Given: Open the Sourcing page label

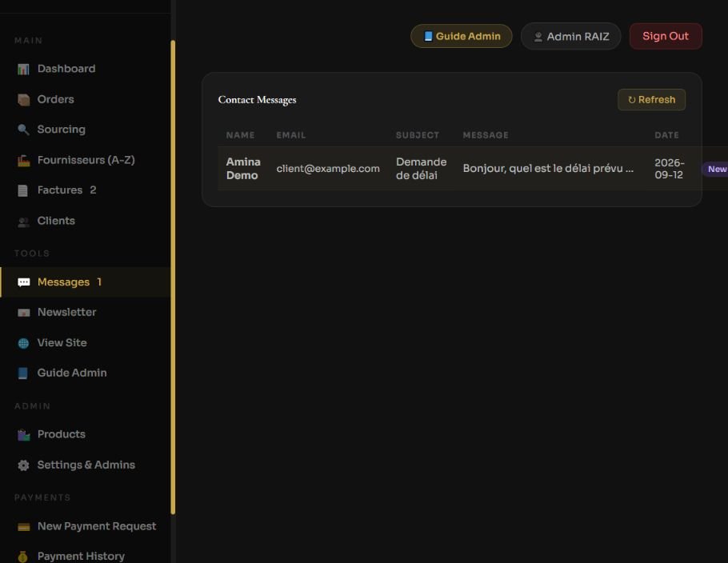Looking at the screenshot, I should click(x=62, y=130).
